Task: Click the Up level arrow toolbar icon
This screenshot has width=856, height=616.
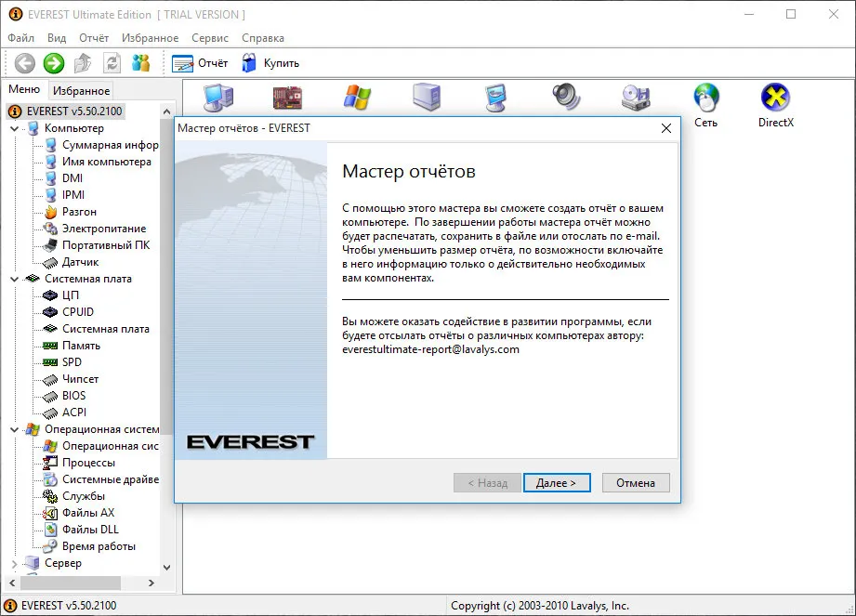Action: 83,63
